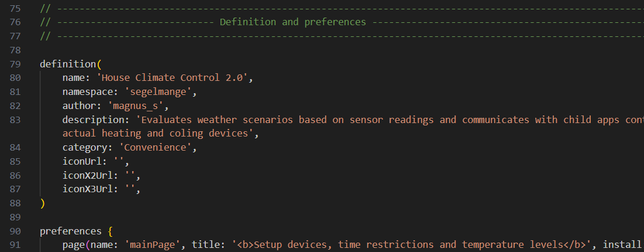Click the description property key
This screenshot has width=644, height=252.
pyautogui.click(x=94, y=120)
